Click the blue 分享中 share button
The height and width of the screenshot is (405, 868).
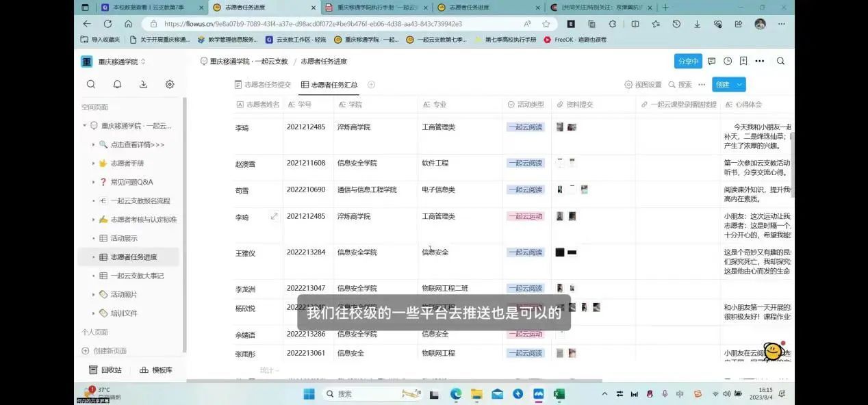[x=688, y=62]
